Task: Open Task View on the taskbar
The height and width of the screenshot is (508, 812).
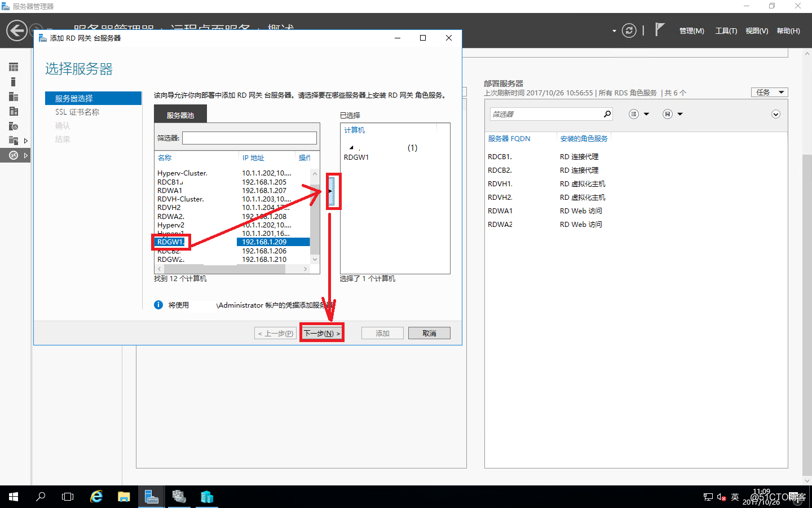Action: 68,497
